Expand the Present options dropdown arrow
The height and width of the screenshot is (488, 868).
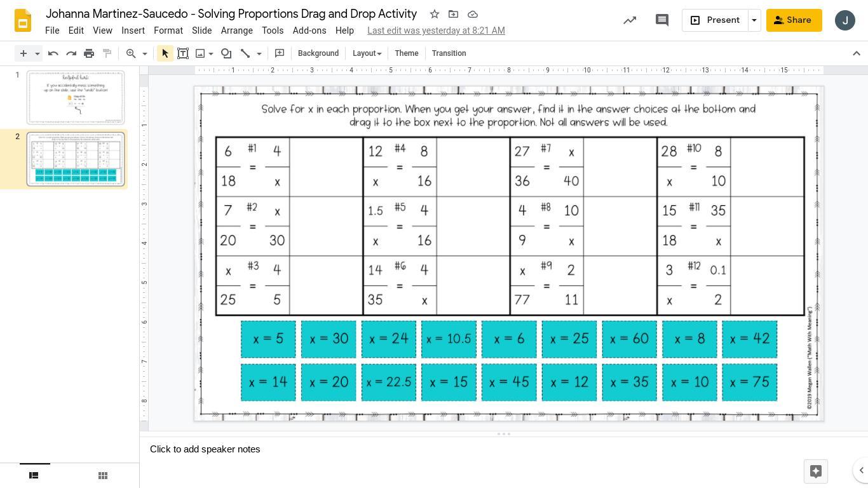point(754,20)
